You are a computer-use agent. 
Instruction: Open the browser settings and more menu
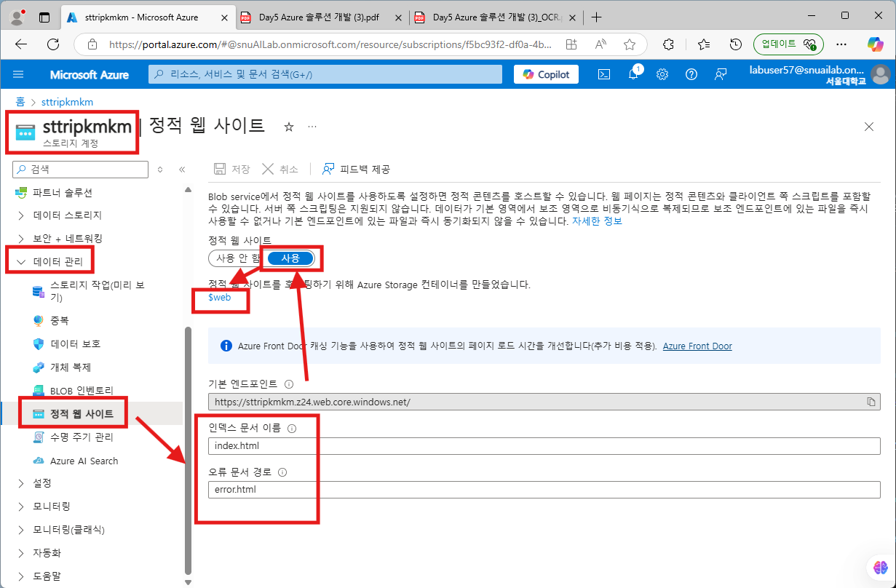click(841, 44)
